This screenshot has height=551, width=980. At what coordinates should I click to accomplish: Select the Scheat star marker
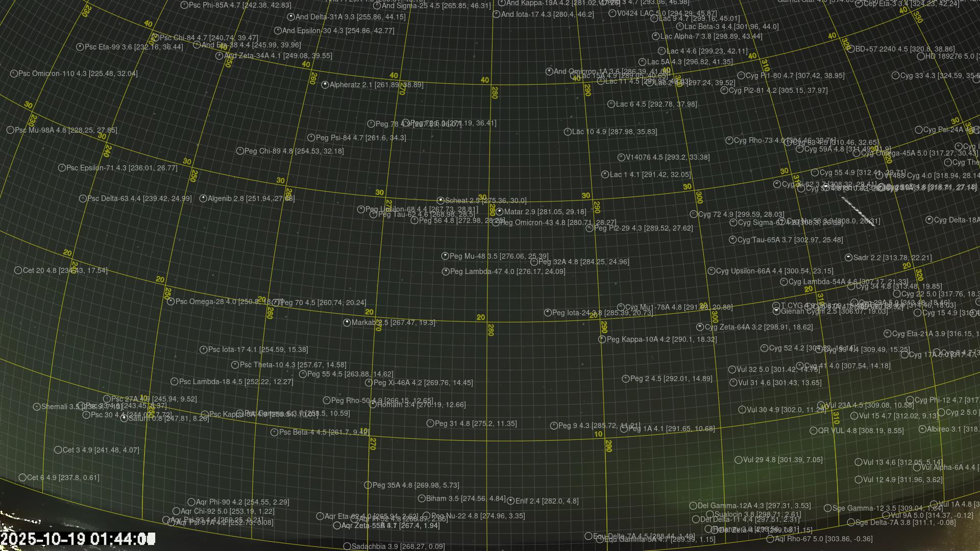coord(440,201)
